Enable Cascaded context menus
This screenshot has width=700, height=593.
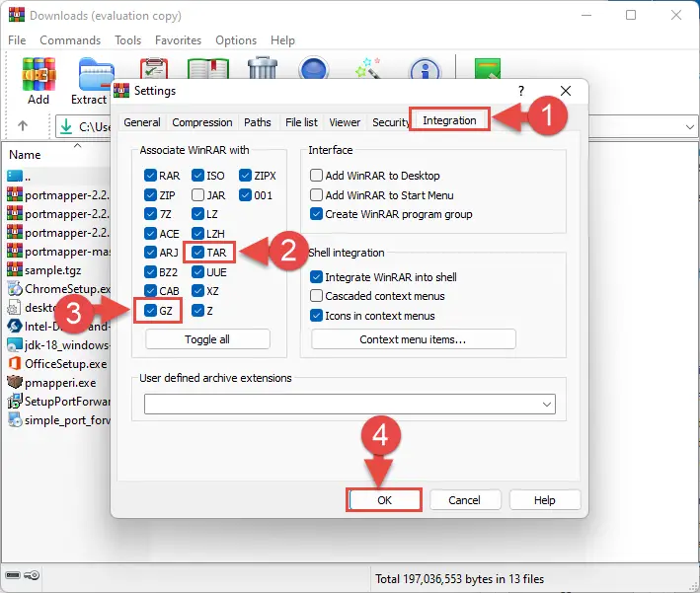(316, 296)
